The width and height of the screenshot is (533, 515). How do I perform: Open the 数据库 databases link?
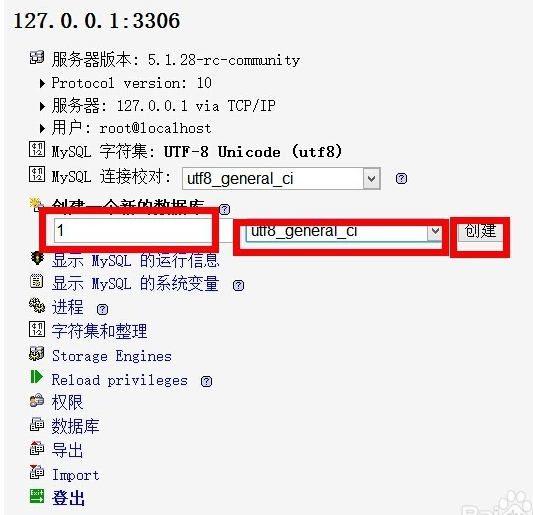75,426
